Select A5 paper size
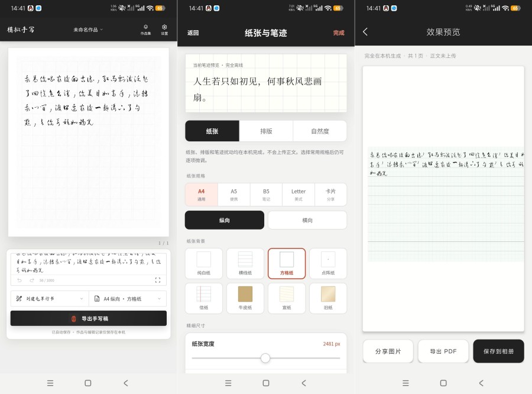This screenshot has height=394, width=532. (233, 195)
